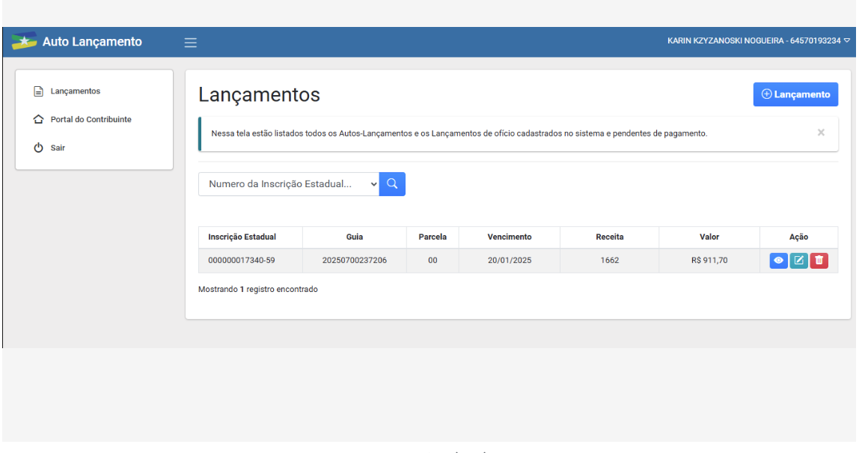Click the flag logo in the header
Viewport: 868px width, 453px height.
point(25,42)
